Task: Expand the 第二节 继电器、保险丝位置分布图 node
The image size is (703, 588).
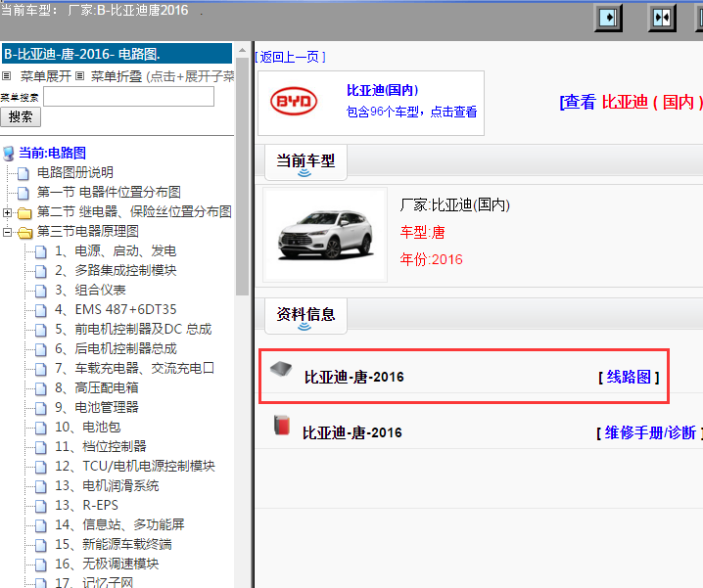Action: 7,212
